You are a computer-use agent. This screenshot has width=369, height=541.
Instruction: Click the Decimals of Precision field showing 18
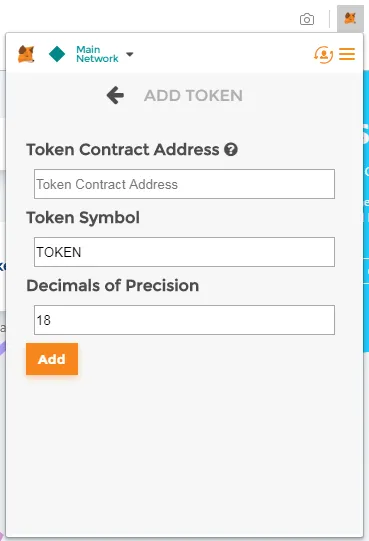click(184, 320)
